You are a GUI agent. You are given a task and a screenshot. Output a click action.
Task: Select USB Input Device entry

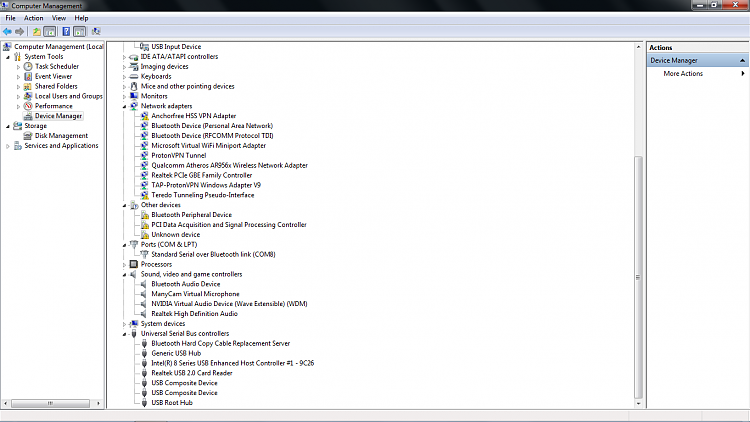[x=176, y=47]
